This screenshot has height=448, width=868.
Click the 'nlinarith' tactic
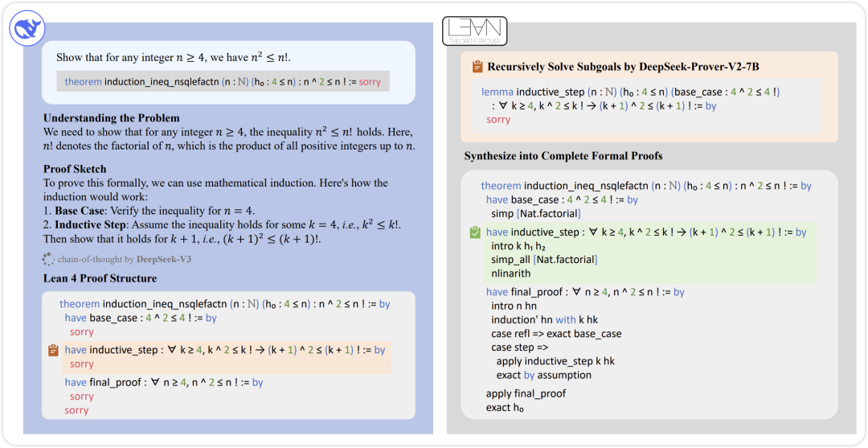(x=511, y=273)
